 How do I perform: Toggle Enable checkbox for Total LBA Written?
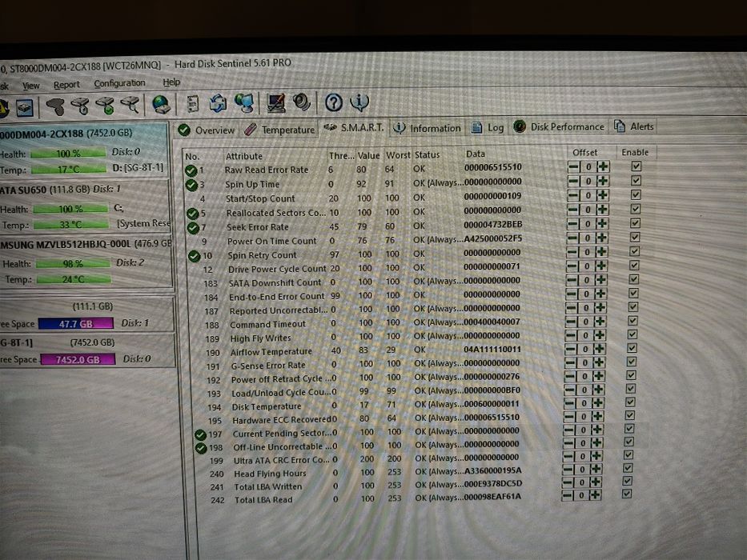628,481
